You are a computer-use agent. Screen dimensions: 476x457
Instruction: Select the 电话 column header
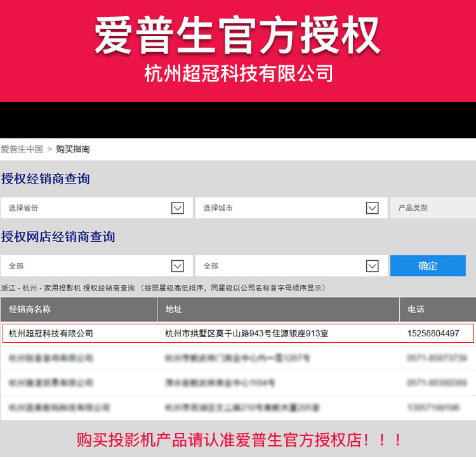438,309
